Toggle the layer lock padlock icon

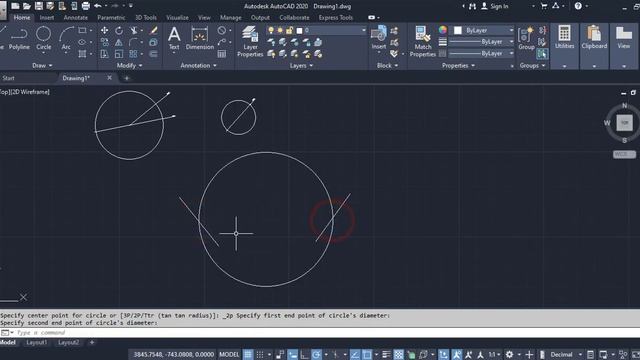(289, 31)
